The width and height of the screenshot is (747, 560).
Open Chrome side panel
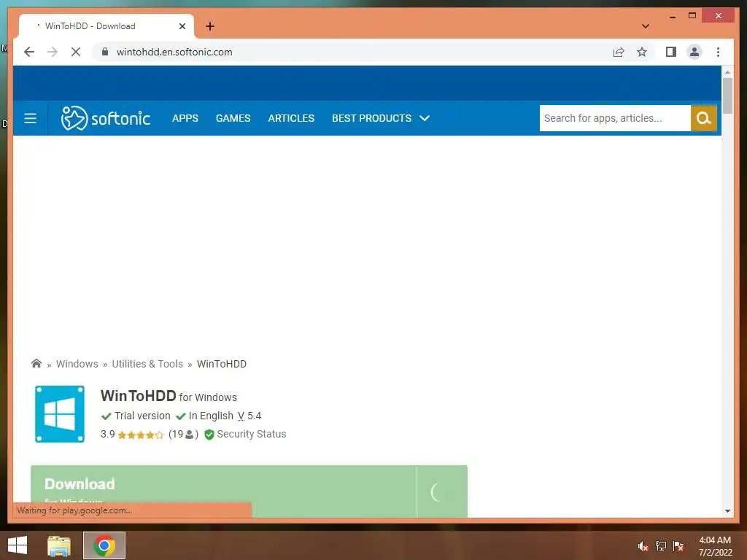click(671, 52)
